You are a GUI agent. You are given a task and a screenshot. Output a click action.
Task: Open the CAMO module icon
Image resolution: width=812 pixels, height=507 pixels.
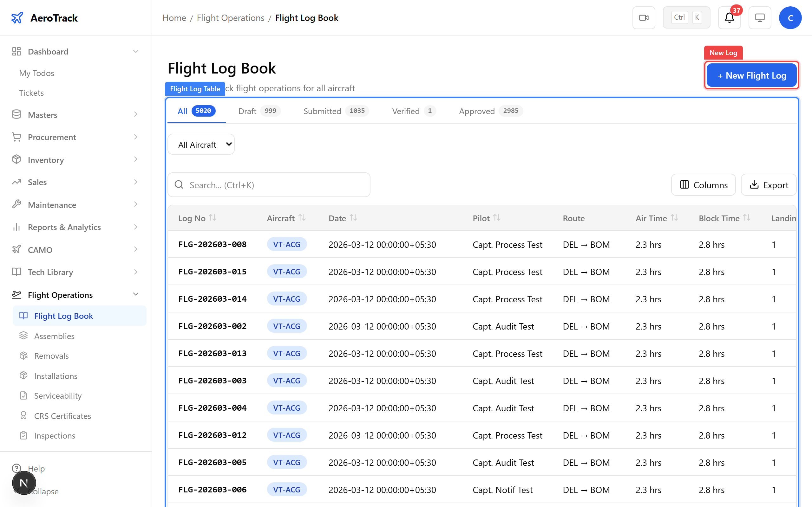pyautogui.click(x=17, y=249)
